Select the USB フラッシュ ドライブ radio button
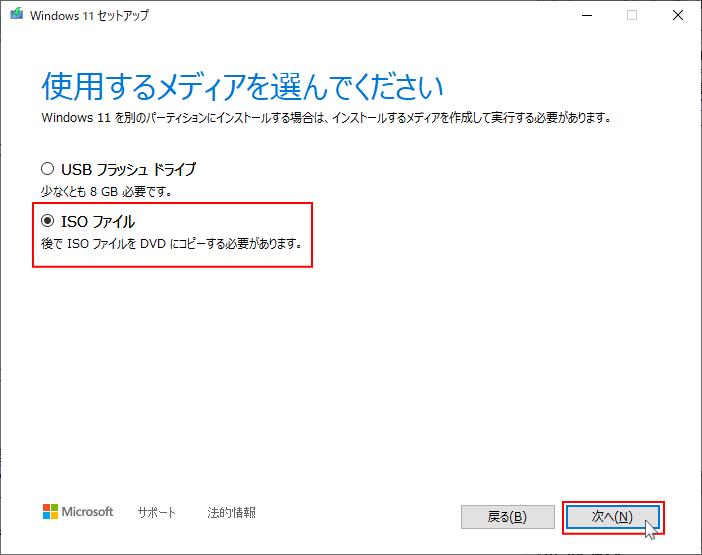This screenshot has width=702, height=555. click(47, 169)
